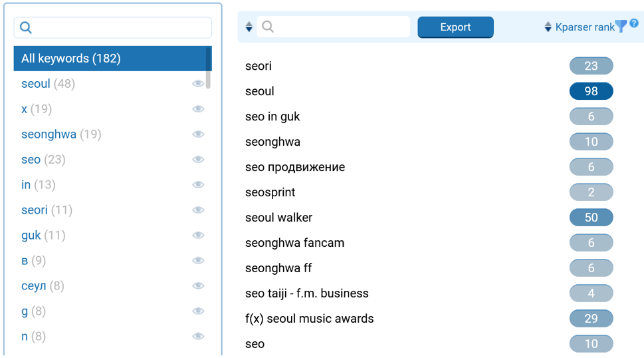Click sort arrows left of keyword search
This screenshot has height=358, width=644.
(x=249, y=27)
